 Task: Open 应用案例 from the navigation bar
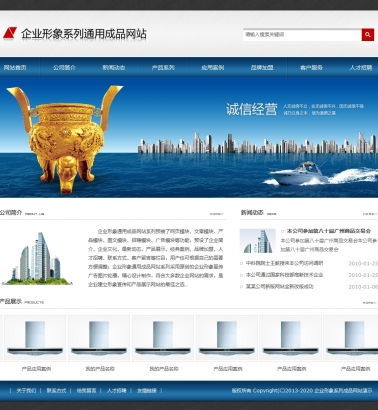212,68
